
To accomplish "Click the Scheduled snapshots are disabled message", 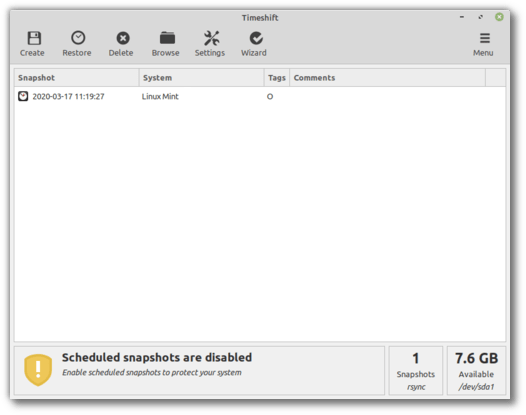I will (157, 358).
